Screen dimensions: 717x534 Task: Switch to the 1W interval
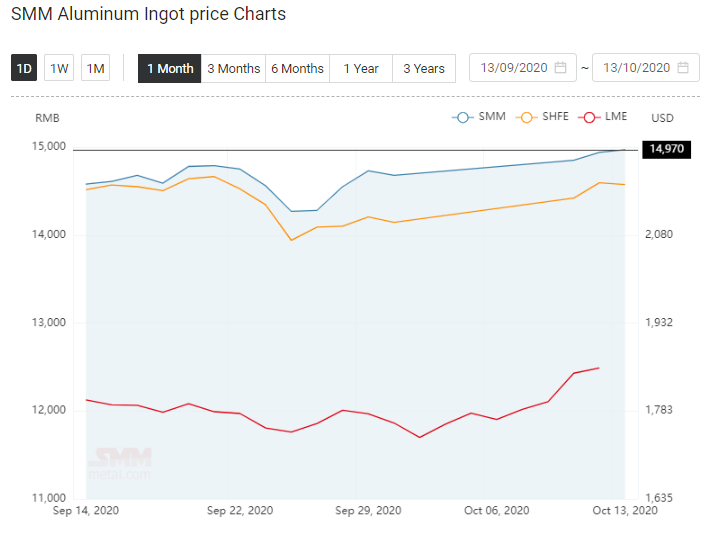pos(59,68)
